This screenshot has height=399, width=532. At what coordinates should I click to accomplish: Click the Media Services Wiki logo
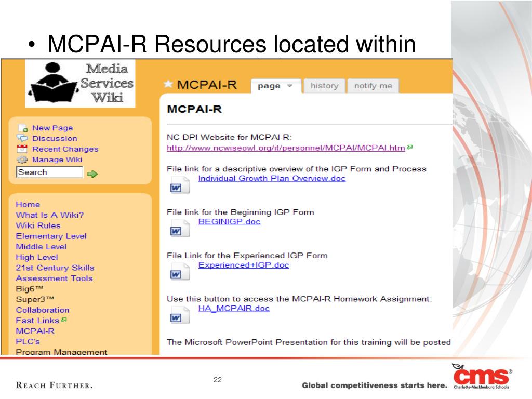click(80, 84)
